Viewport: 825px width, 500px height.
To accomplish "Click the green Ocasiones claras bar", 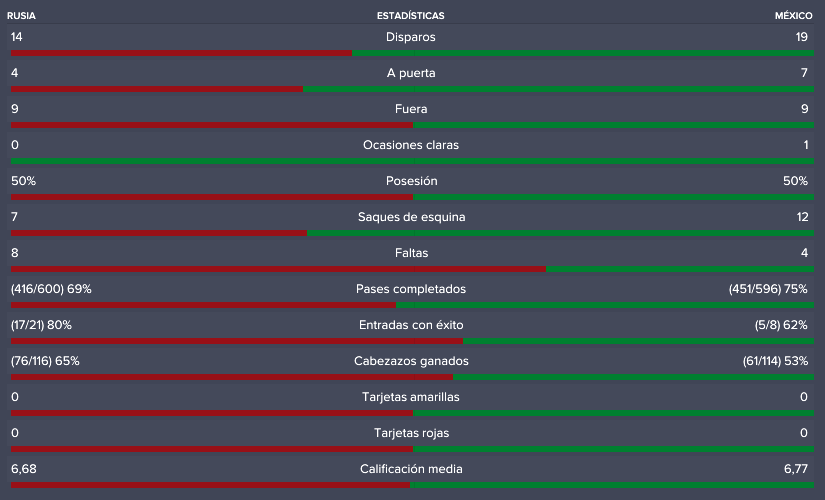I will click(412, 161).
